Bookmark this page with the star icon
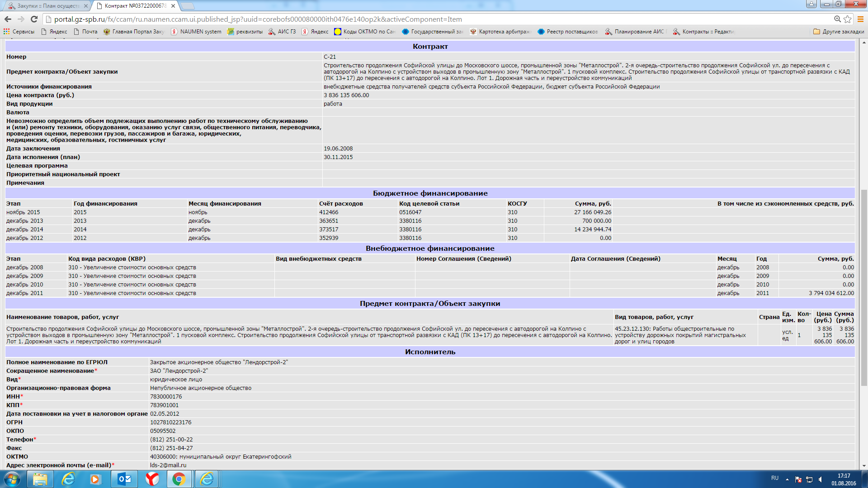Viewport: 868px width, 488px height. [848, 19]
